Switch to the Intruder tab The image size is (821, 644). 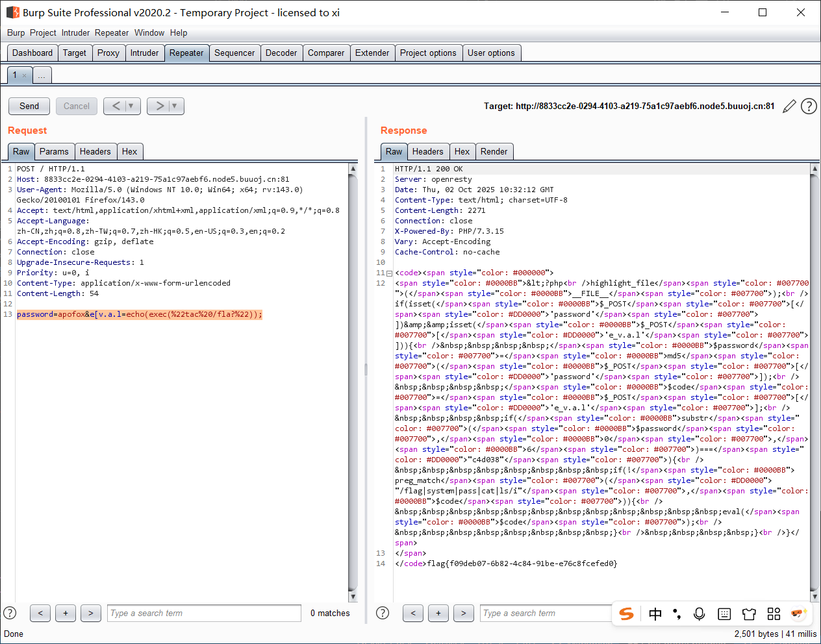(144, 53)
